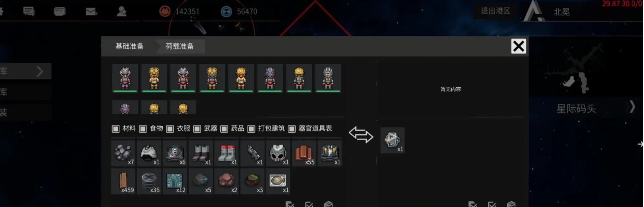
Task: Switch to the 荷载准备 tab
Action: click(180, 46)
